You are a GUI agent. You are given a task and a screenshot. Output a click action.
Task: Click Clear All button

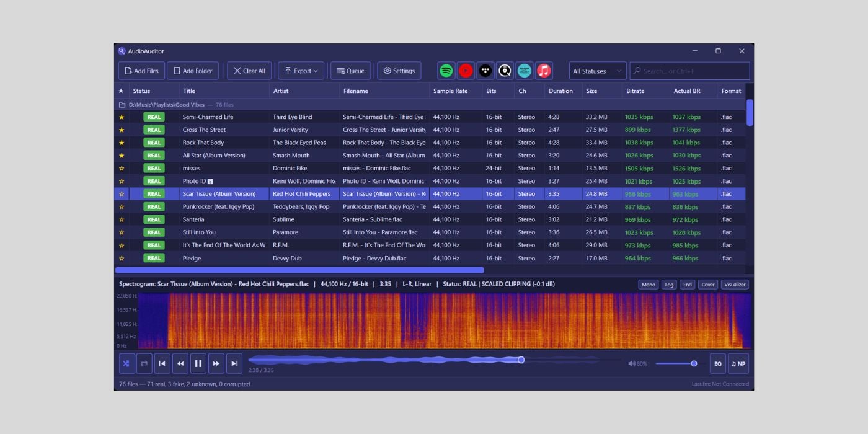click(249, 71)
